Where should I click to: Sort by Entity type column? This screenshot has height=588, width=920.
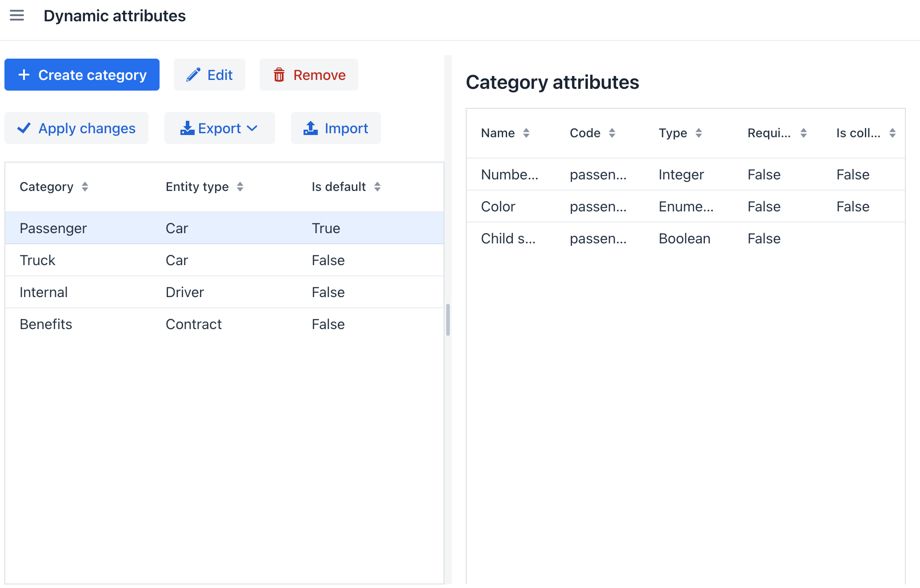[240, 187]
